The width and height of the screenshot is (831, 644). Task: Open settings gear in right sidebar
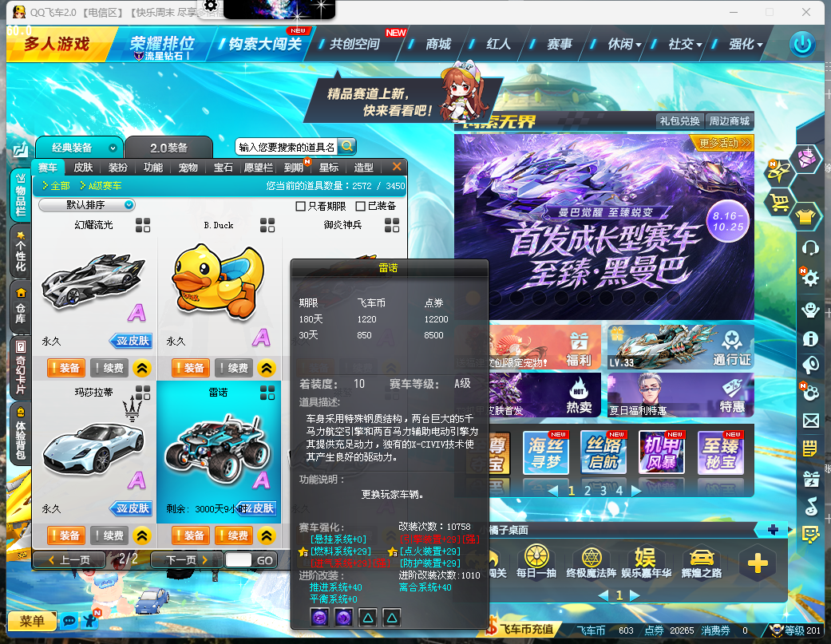coord(809,278)
